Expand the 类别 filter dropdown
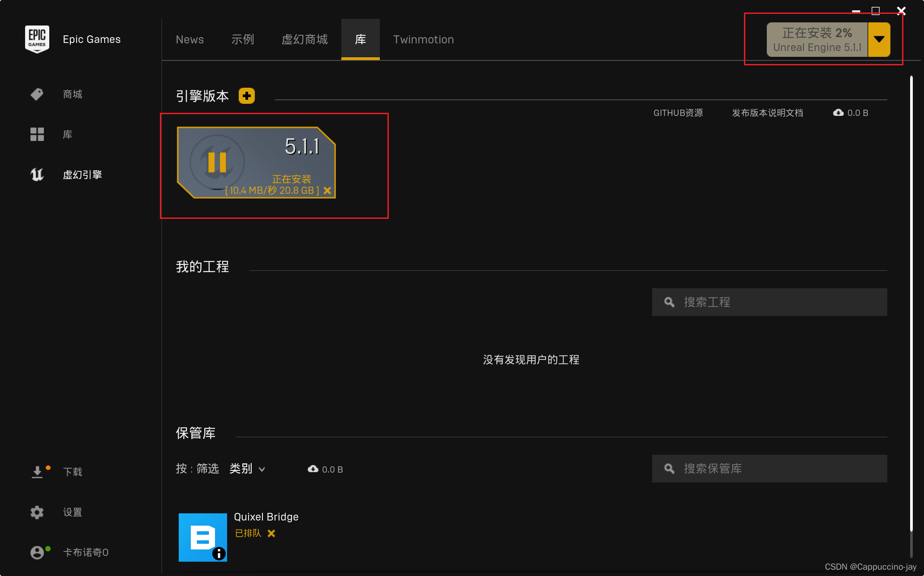 coord(248,469)
